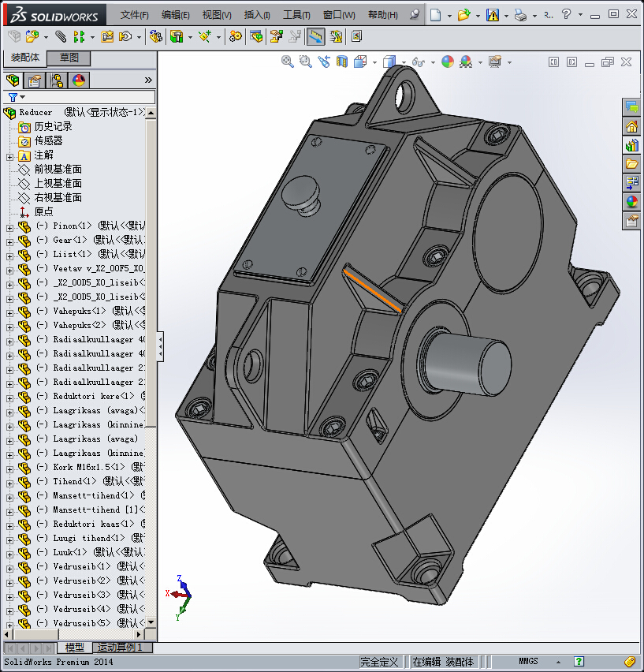
Task: Click the New Motion Study gears icon
Action: (x=235, y=36)
